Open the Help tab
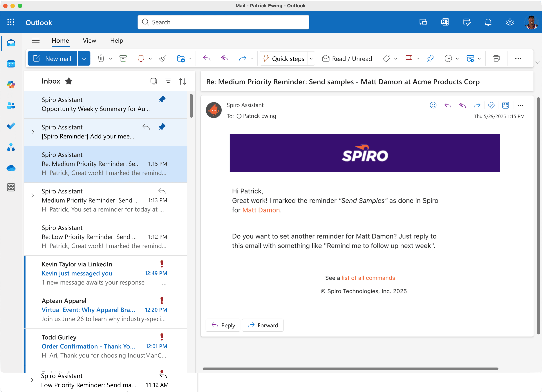The image size is (542, 392). pyautogui.click(x=117, y=41)
